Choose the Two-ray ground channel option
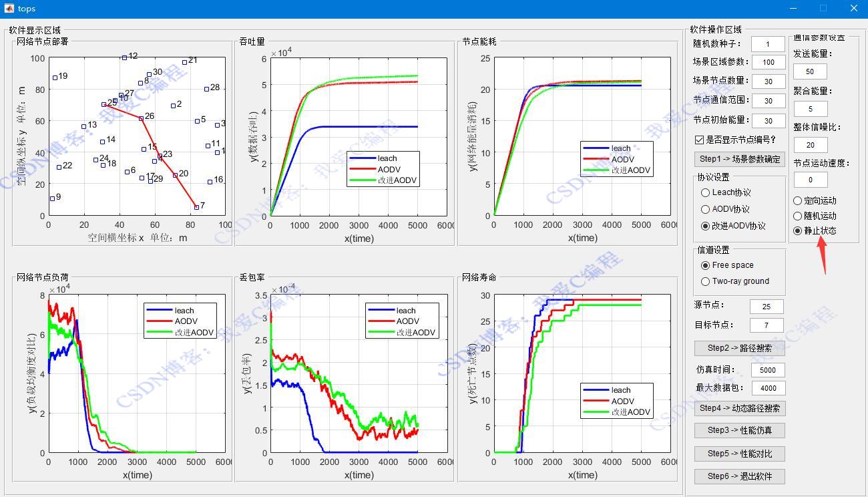This screenshot has width=868, height=497. pyautogui.click(x=705, y=281)
